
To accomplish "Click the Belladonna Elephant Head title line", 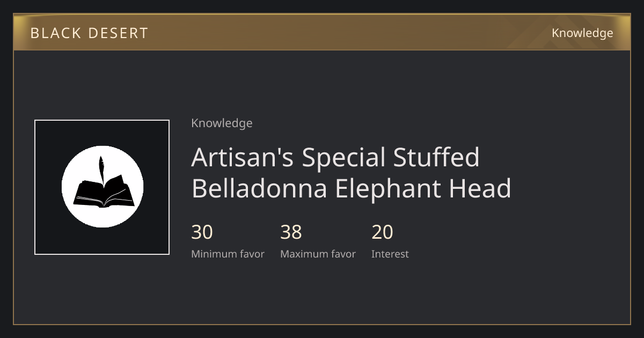I will click(351, 188).
